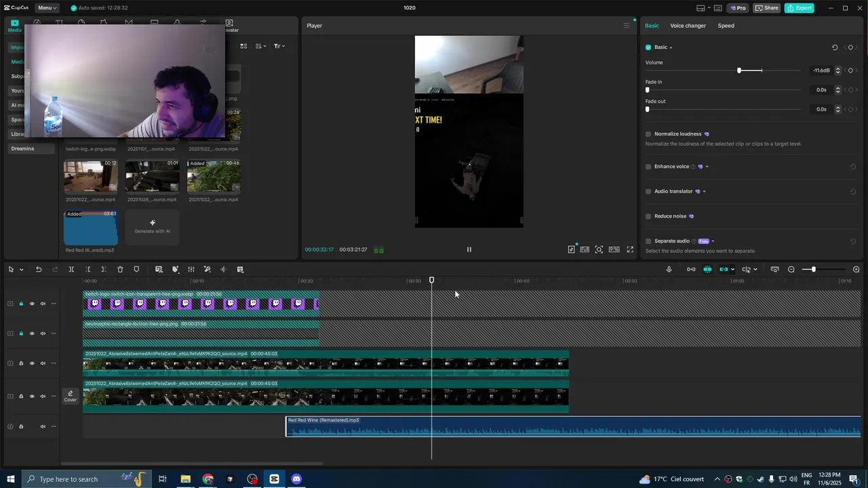The image size is (868, 488).
Task: Open Discord from the taskbar
Action: click(x=296, y=479)
